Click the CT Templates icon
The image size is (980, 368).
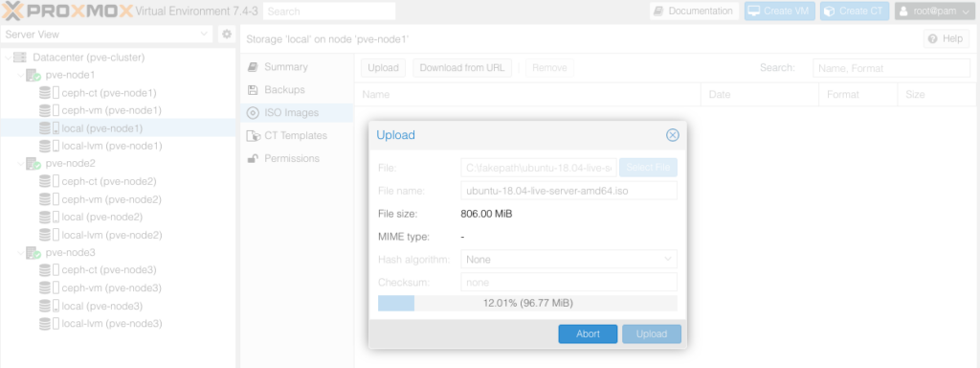click(253, 136)
